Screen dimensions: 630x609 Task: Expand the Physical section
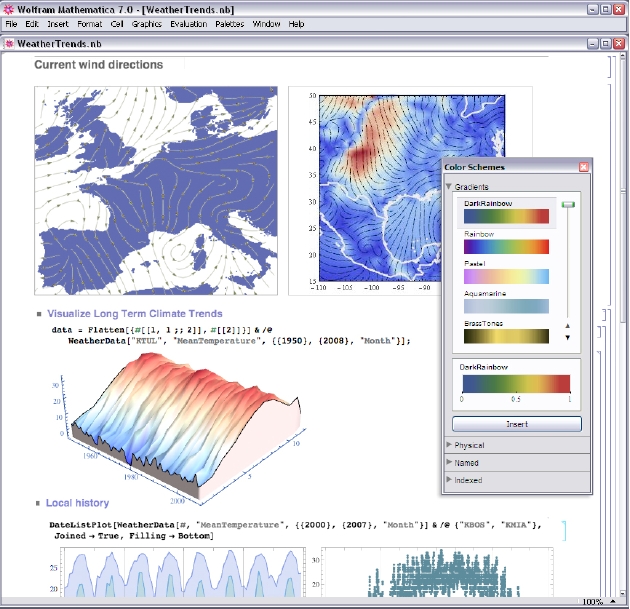(449, 445)
